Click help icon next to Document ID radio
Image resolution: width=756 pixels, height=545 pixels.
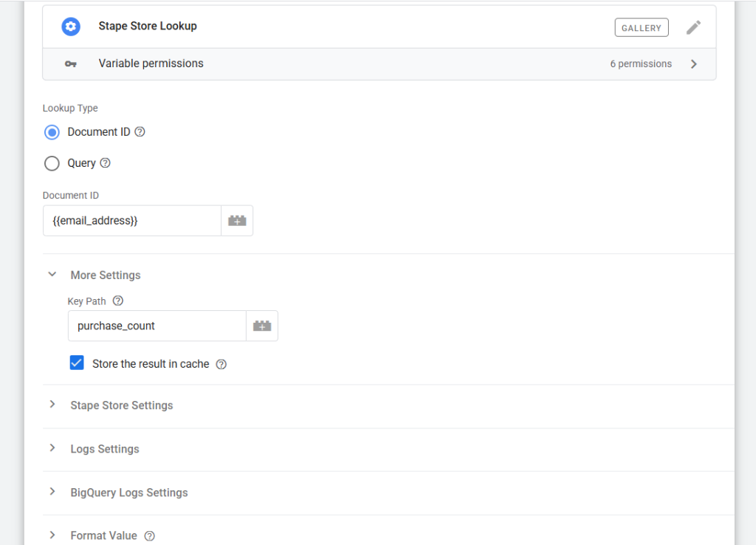pos(140,132)
